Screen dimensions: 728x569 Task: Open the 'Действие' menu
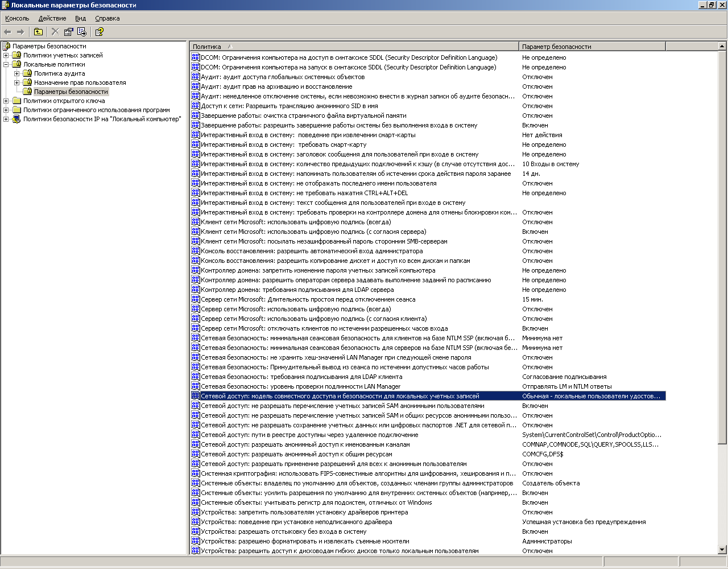(52, 18)
